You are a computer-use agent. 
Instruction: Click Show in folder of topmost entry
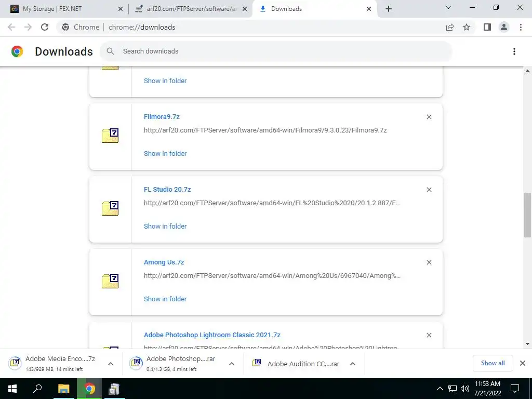(165, 81)
